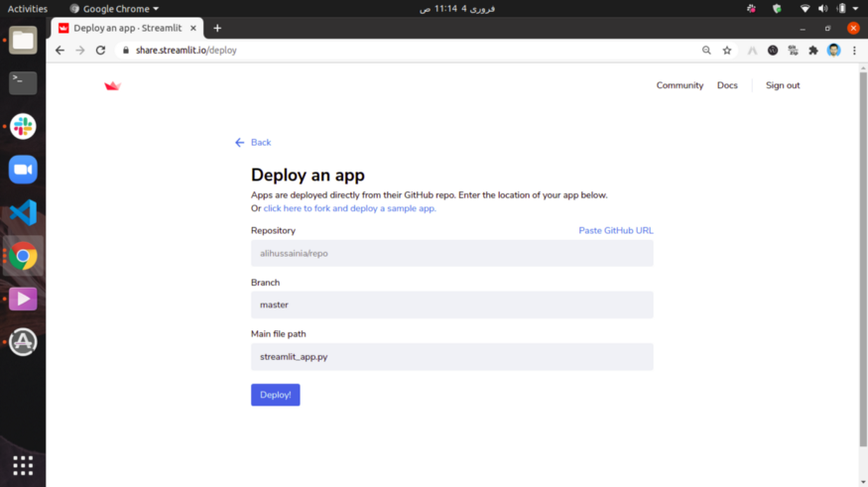Click the fork and deploy sample app link
Viewport: 868px width, 487px height.
coord(349,208)
